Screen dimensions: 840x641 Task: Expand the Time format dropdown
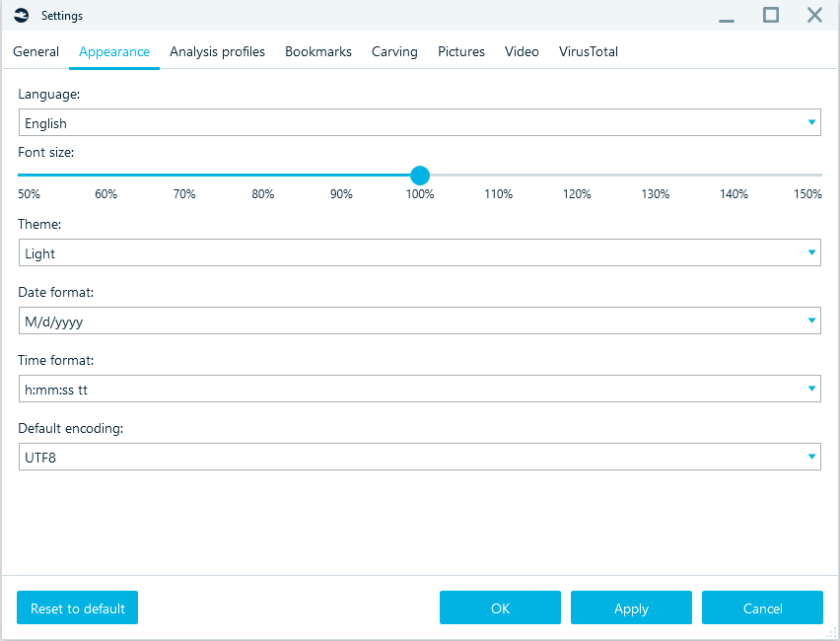click(420, 390)
